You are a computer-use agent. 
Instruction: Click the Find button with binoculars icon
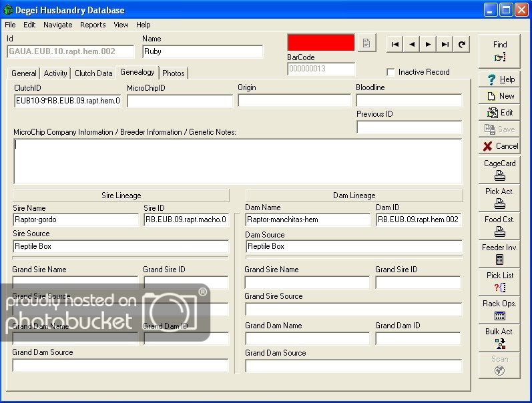(499, 51)
